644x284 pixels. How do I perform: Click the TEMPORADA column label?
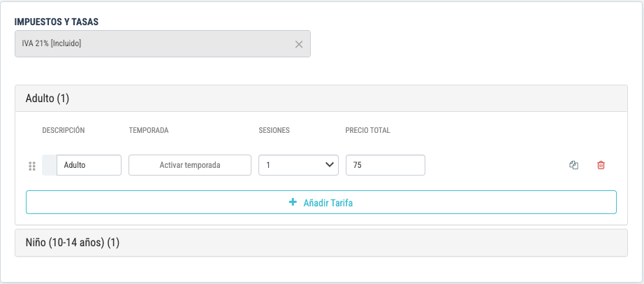click(149, 131)
